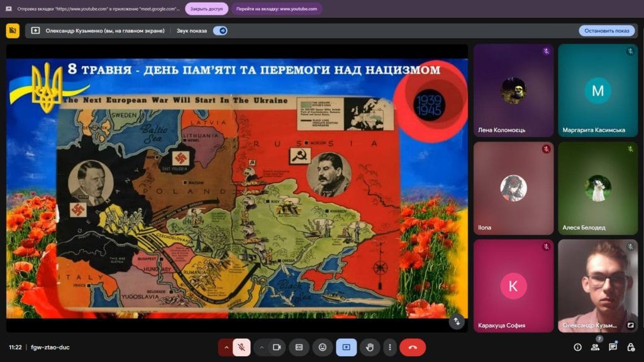644x362 pixels.
Task: Toggle the Звук показа switch
Action: [220, 31]
